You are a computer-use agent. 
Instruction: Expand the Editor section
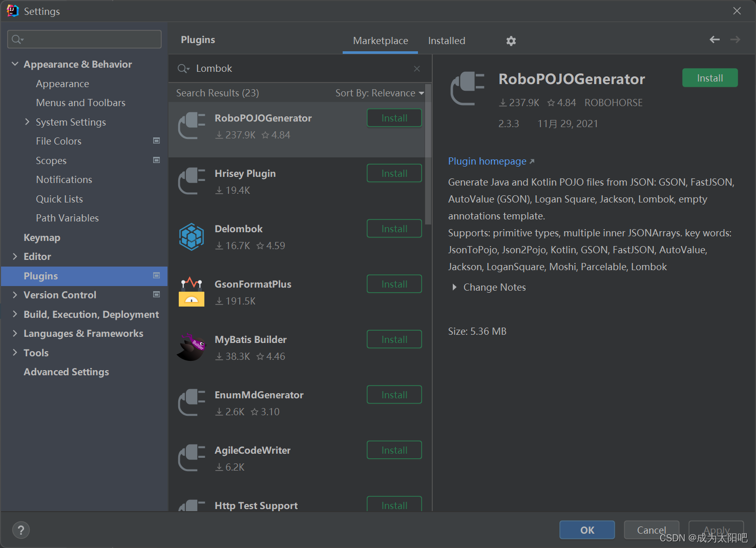15,256
